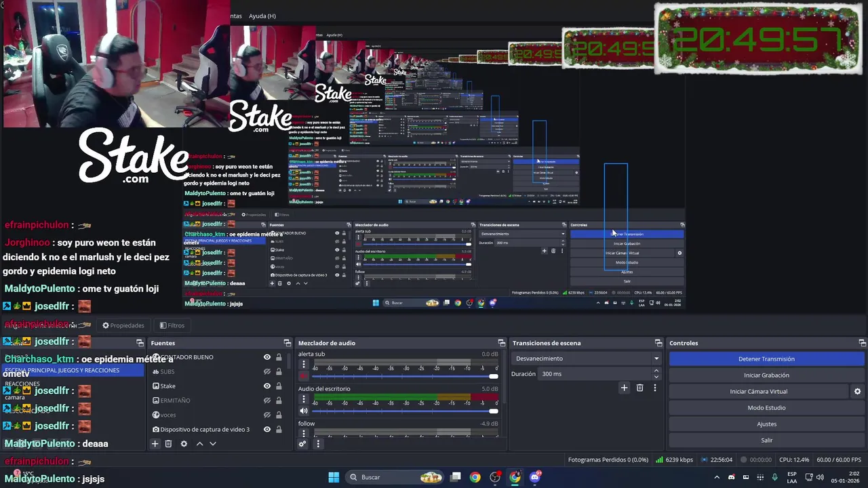
Task: Show the SUBS source
Action: pyautogui.click(x=267, y=371)
